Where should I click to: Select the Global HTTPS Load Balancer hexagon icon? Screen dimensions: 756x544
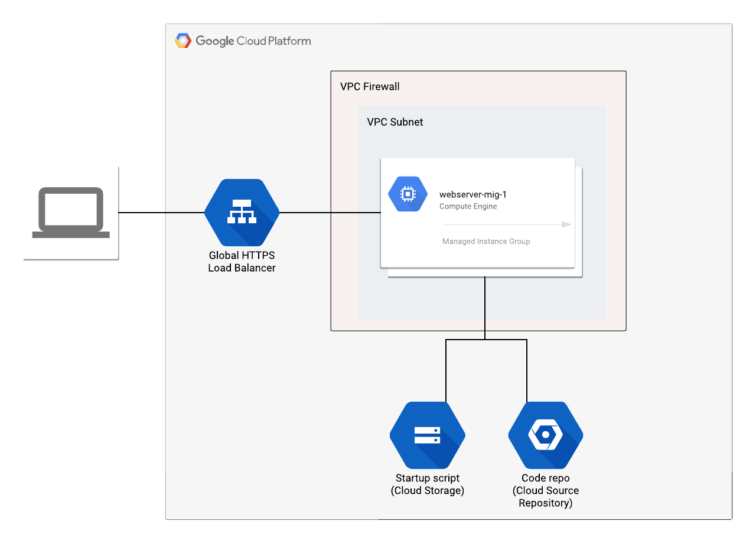[x=242, y=213]
